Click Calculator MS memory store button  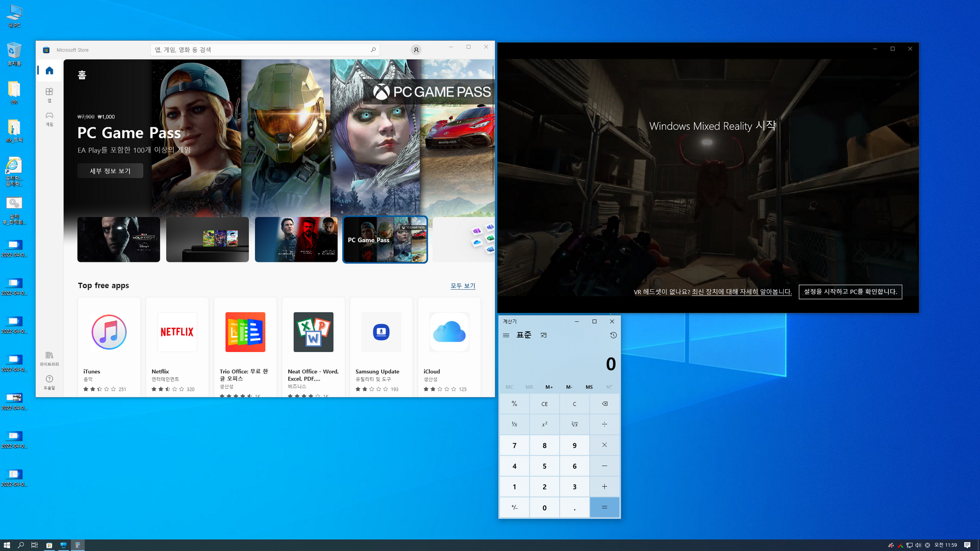[x=589, y=387]
